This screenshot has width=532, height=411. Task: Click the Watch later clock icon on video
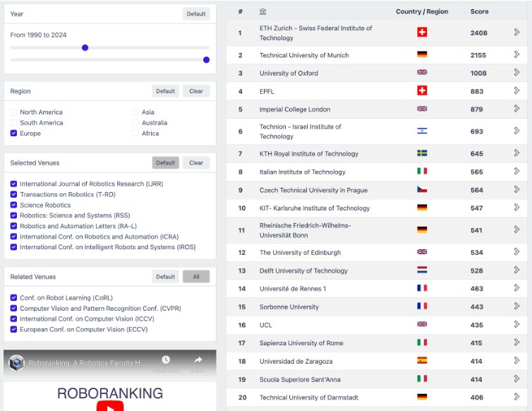click(x=166, y=359)
